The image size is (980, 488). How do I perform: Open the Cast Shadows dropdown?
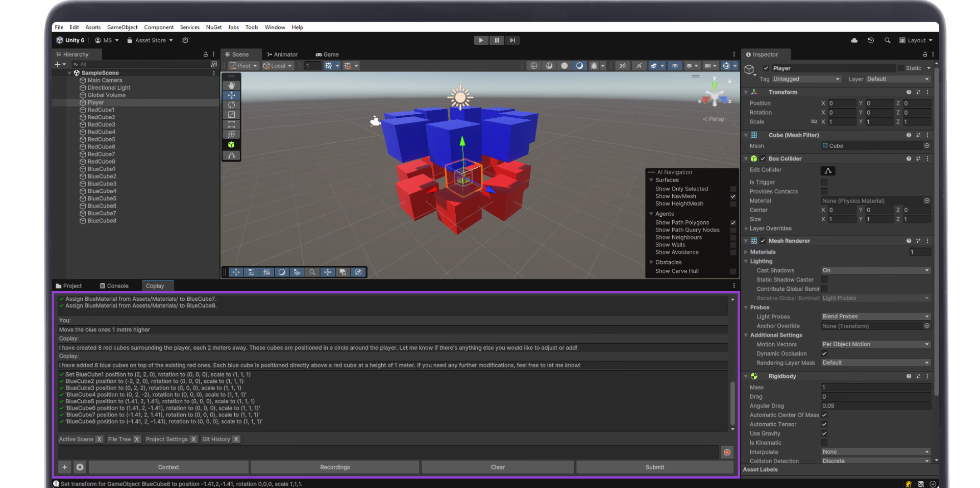click(876, 270)
